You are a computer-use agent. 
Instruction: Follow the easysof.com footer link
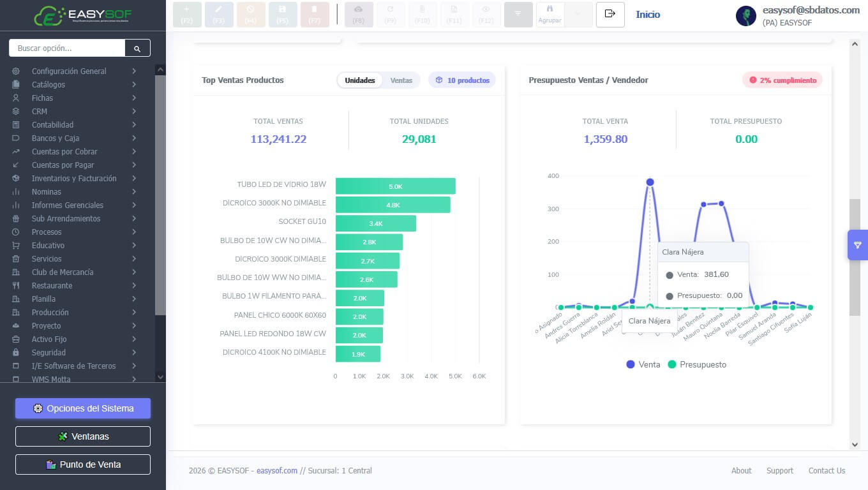tap(277, 471)
